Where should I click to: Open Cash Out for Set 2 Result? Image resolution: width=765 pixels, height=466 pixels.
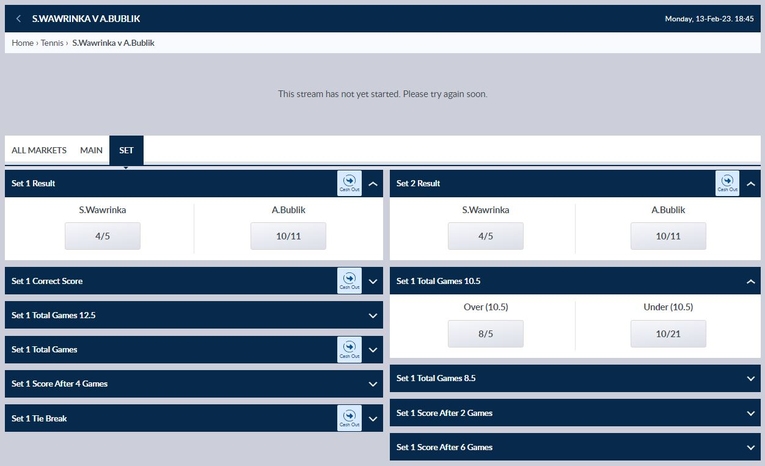727,183
